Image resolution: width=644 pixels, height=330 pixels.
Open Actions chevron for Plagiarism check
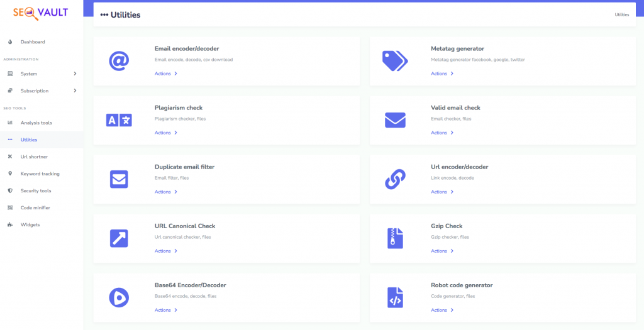[x=176, y=133]
